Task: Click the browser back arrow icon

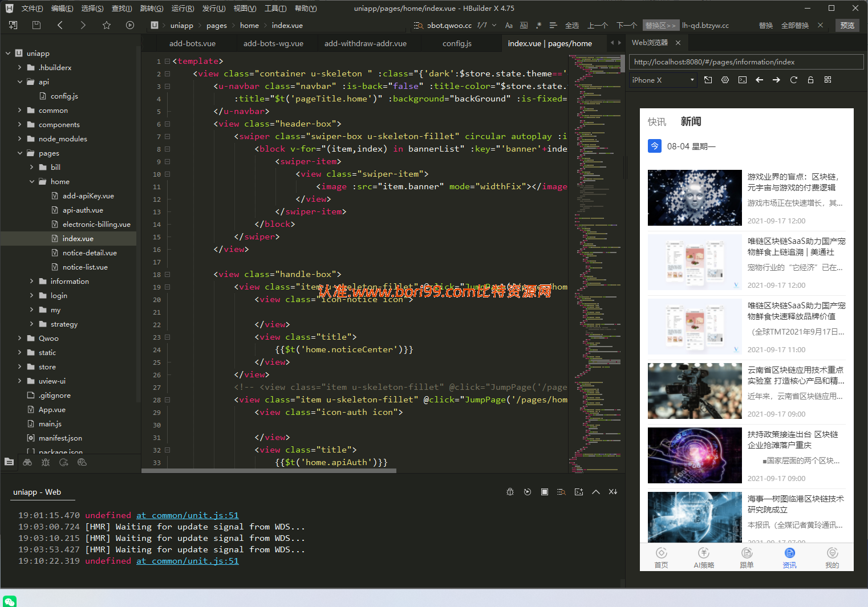Action: pyautogui.click(x=759, y=80)
